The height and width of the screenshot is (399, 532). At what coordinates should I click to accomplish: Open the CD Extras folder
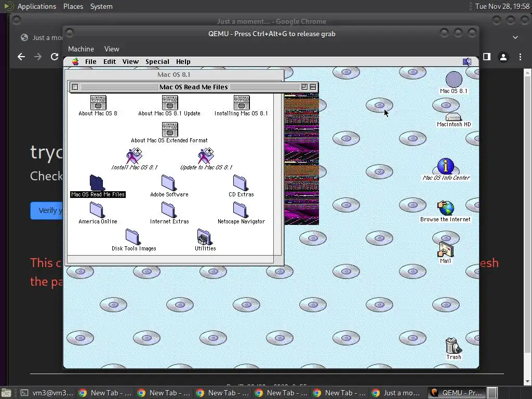[241, 183]
